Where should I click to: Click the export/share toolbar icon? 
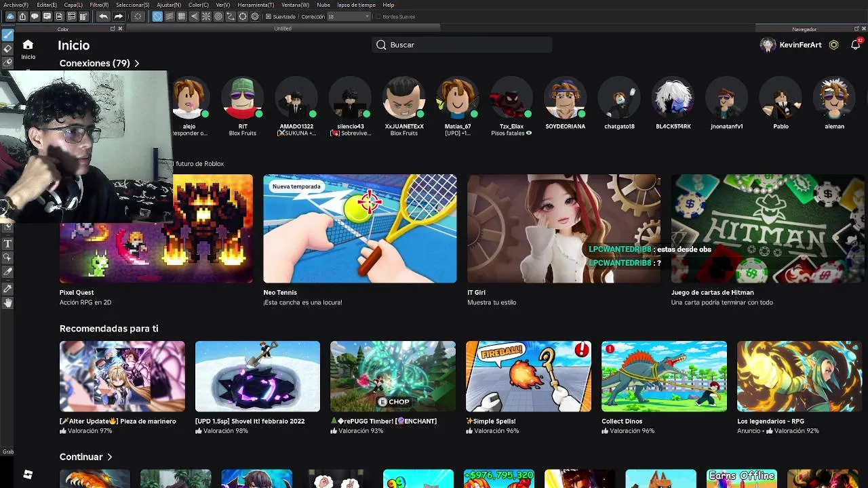[22, 16]
